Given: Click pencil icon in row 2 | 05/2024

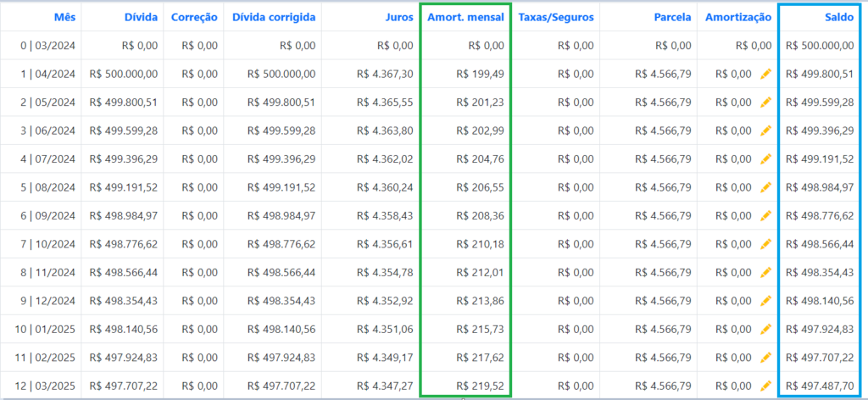Looking at the screenshot, I should (x=765, y=102).
